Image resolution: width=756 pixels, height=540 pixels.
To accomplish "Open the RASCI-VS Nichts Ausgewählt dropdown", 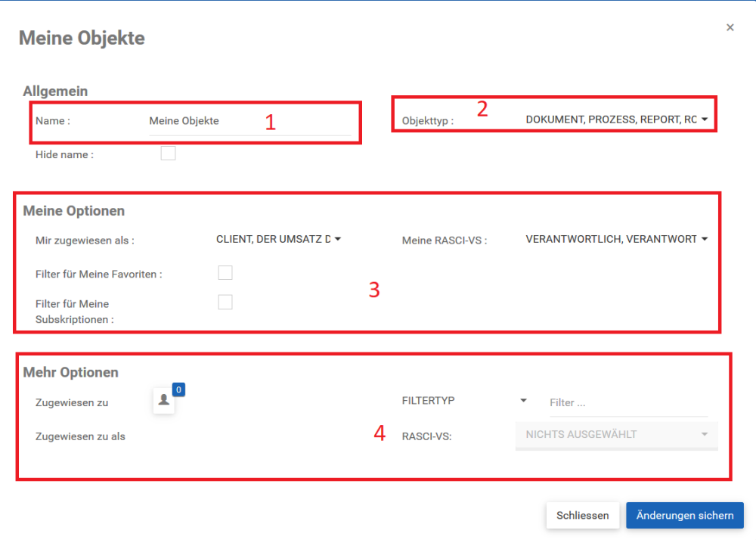I will (616, 435).
